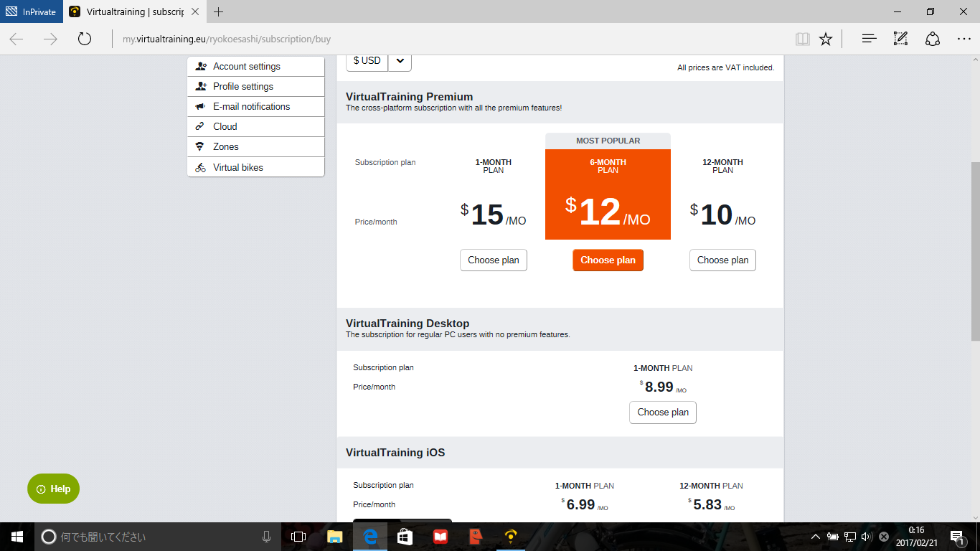Click the Virtual bikes bicycle icon
980x551 pixels.
point(200,167)
